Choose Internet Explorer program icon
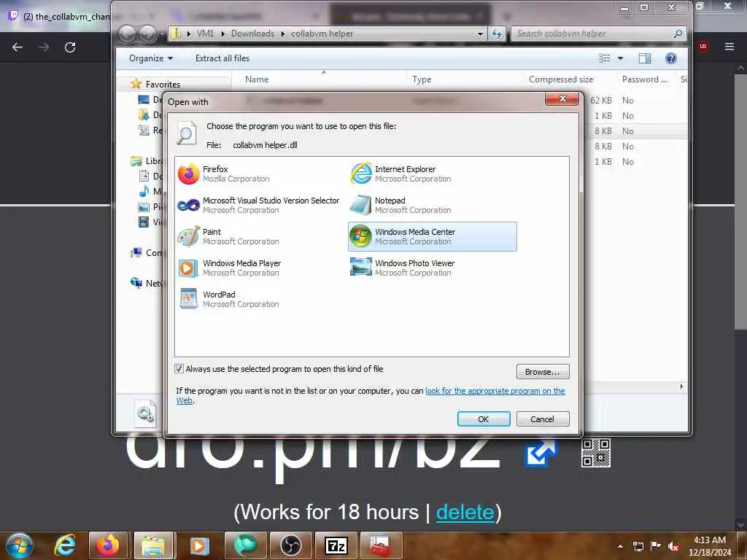 (361, 174)
